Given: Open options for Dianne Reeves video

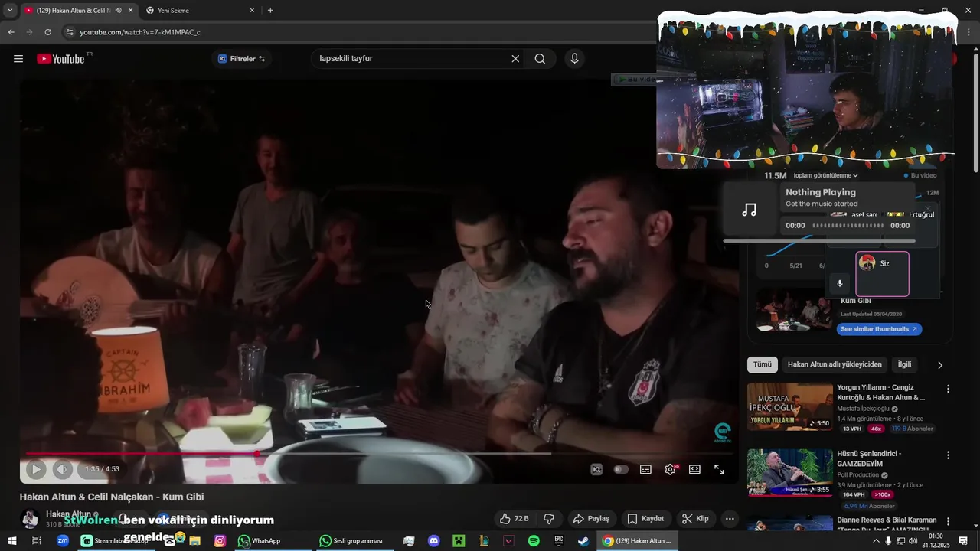Looking at the screenshot, I should pos(948,522).
